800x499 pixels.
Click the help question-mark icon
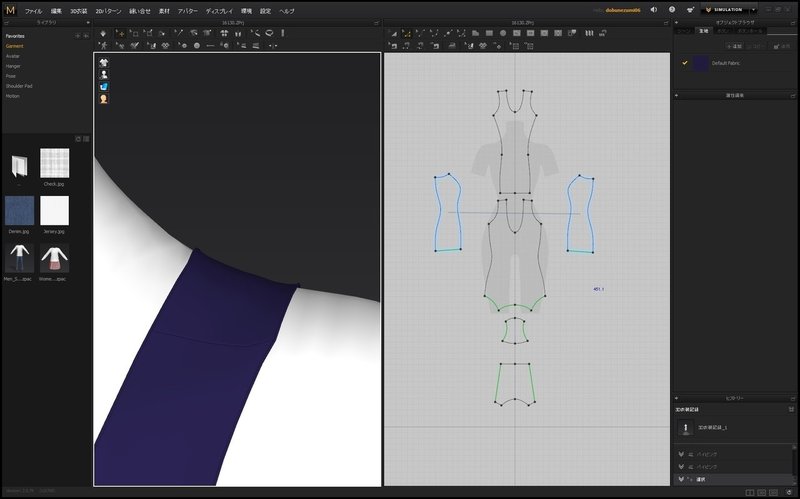(672, 10)
